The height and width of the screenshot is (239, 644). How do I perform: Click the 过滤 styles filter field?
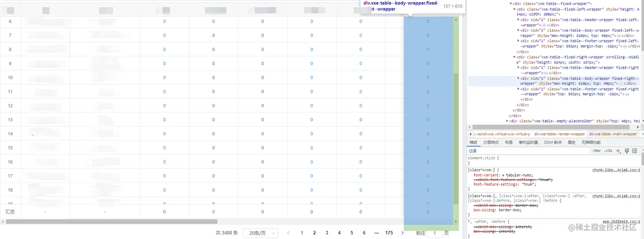click(528, 151)
